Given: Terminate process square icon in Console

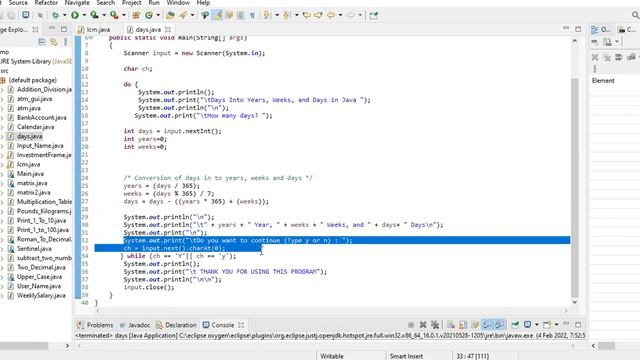Looking at the screenshot, I should point(411,325).
